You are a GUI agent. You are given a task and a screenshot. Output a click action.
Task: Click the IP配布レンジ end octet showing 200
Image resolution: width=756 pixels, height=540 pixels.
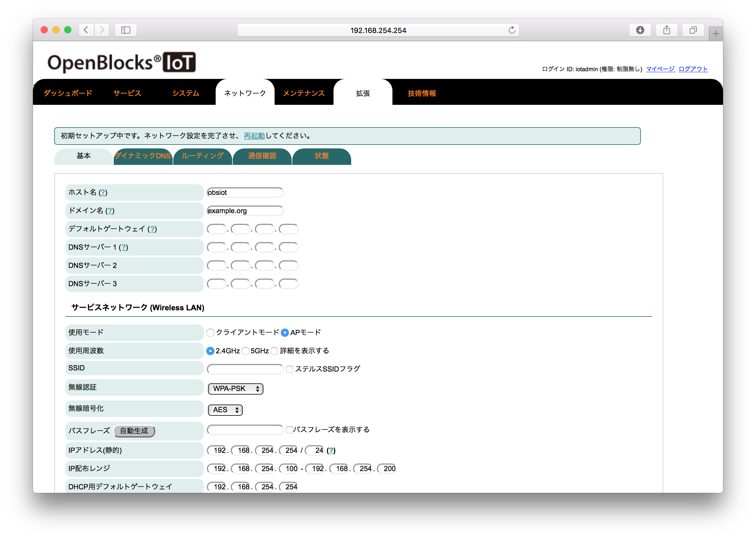(x=387, y=468)
